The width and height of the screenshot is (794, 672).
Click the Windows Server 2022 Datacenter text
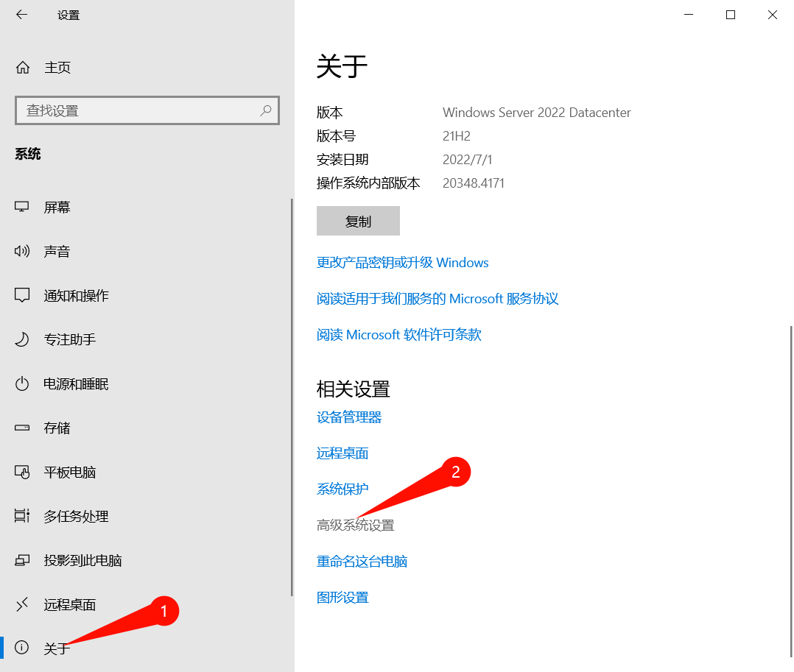pos(537,113)
